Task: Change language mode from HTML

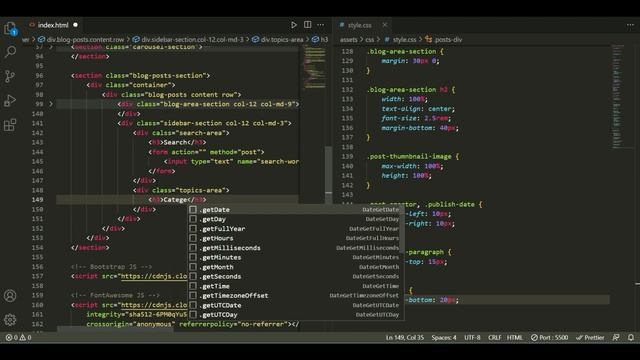Action: click(514, 338)
